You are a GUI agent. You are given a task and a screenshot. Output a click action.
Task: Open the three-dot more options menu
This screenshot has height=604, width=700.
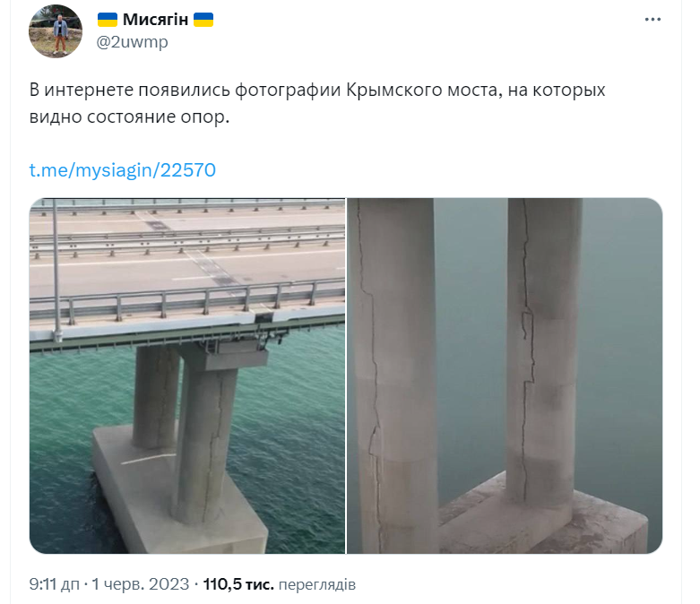[x=652, y=19]
